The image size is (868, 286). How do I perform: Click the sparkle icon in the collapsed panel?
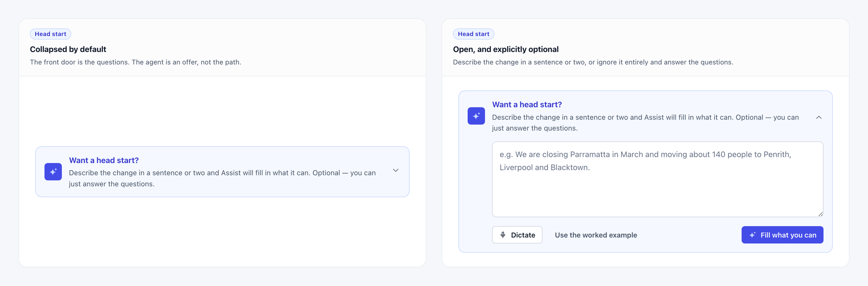point(53,172)
